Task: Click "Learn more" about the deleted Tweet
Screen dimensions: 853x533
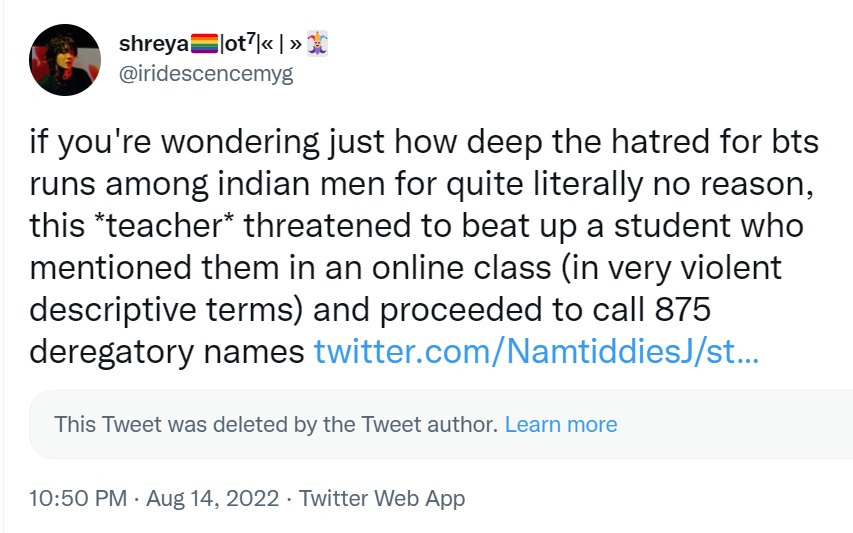Action: coord(561,424)
